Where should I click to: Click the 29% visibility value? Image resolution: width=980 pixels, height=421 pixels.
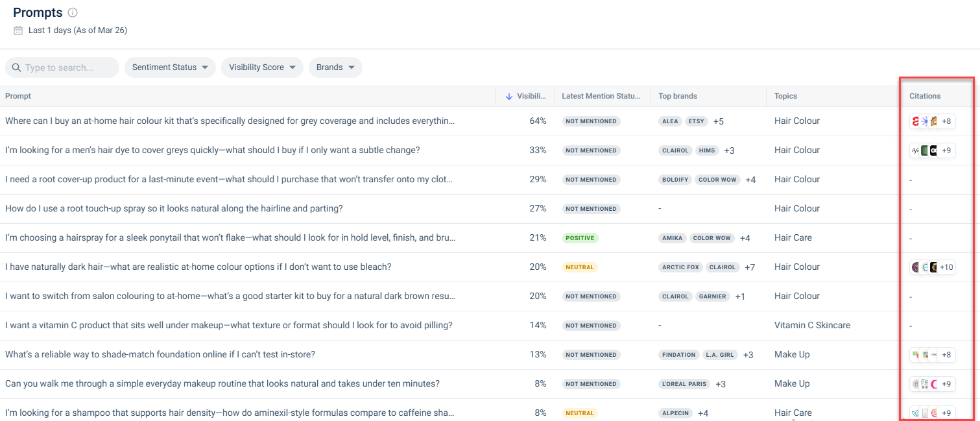(538, 179)
